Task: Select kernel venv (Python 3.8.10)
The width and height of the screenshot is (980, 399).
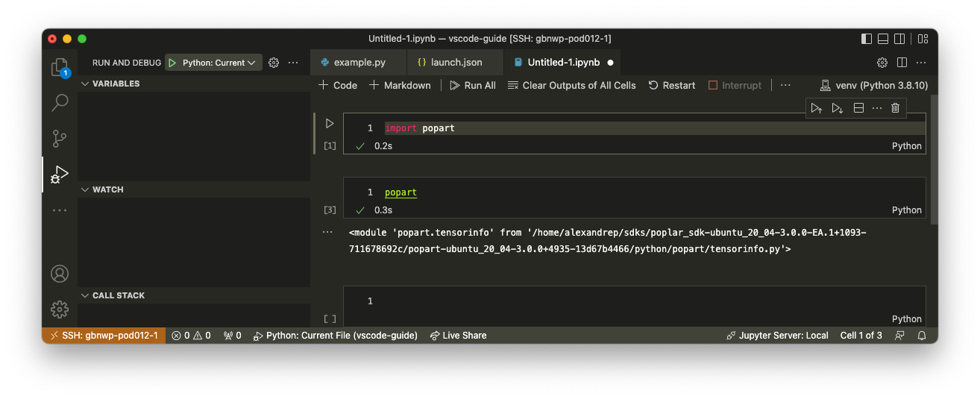Action: [873, 85]
